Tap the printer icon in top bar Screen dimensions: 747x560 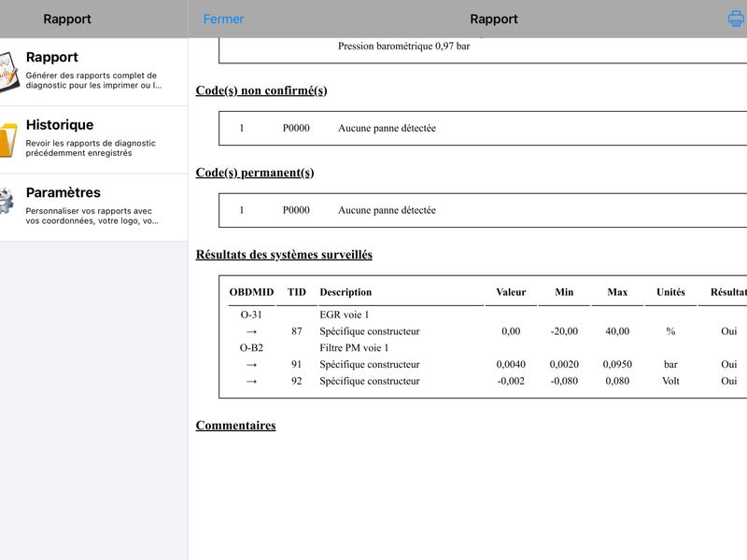[736, 19]
